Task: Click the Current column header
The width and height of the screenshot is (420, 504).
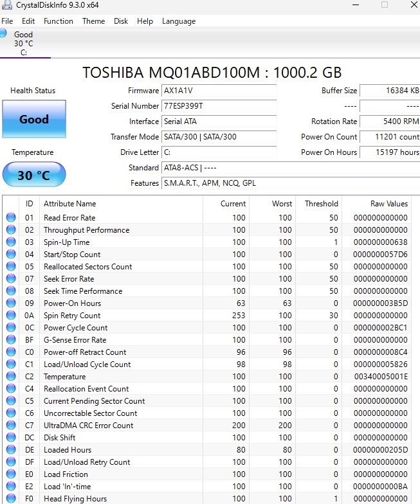Action: (x=233, y=204)
